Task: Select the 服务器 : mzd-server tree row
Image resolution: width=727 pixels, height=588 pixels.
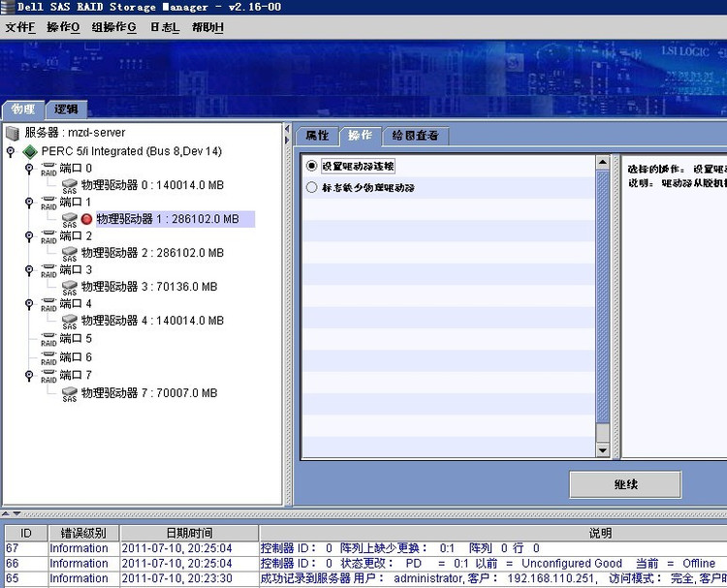Action: coord(66,133)
